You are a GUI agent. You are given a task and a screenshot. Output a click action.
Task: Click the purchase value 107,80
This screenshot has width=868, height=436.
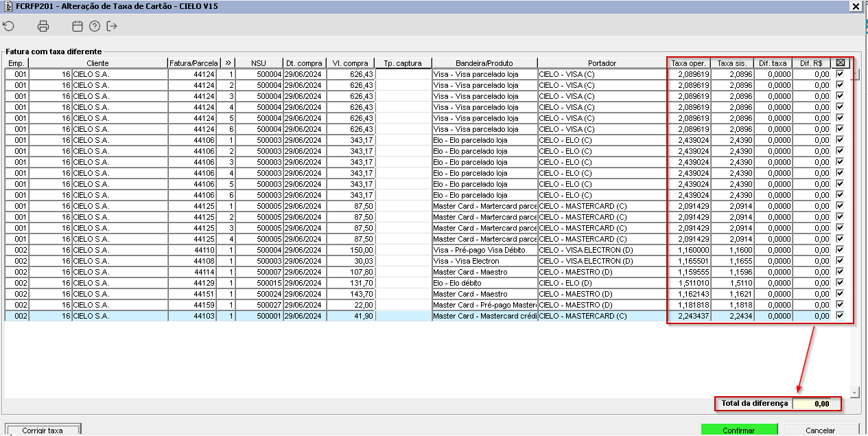(x=350, y=272)
